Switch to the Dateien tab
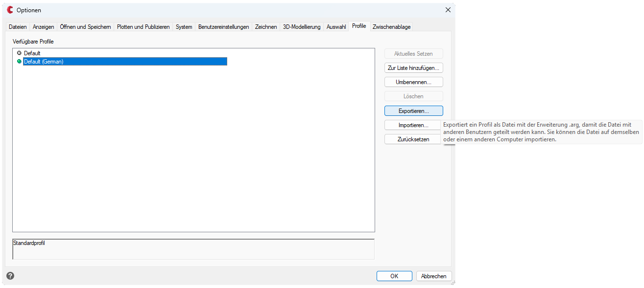The image size is (644, 288). pos(18,27)
